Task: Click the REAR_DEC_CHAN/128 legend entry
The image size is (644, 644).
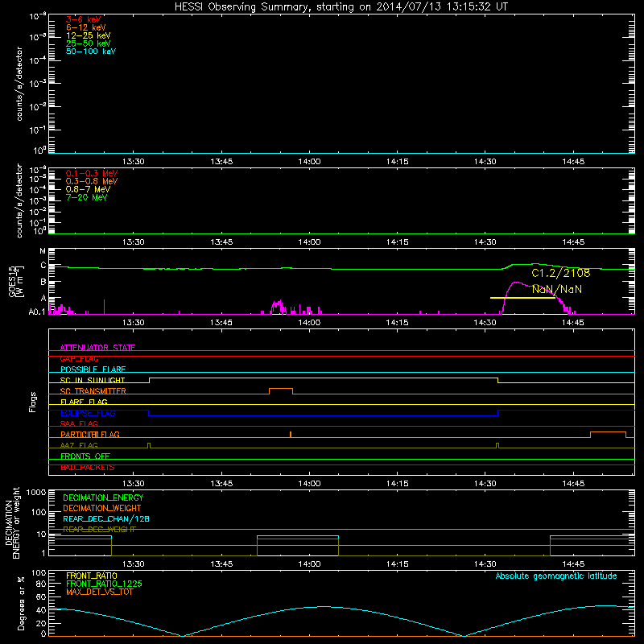Action: tap(106, 518)
